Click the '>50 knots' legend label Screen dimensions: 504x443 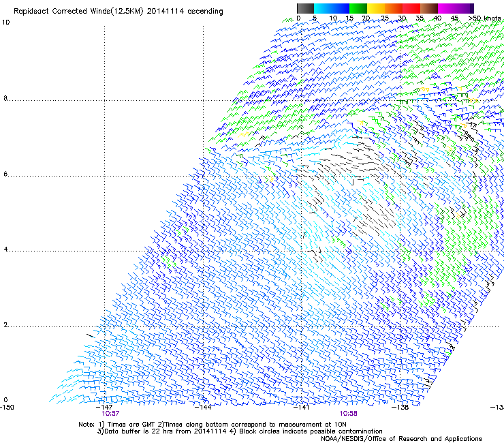coord(484,18)
